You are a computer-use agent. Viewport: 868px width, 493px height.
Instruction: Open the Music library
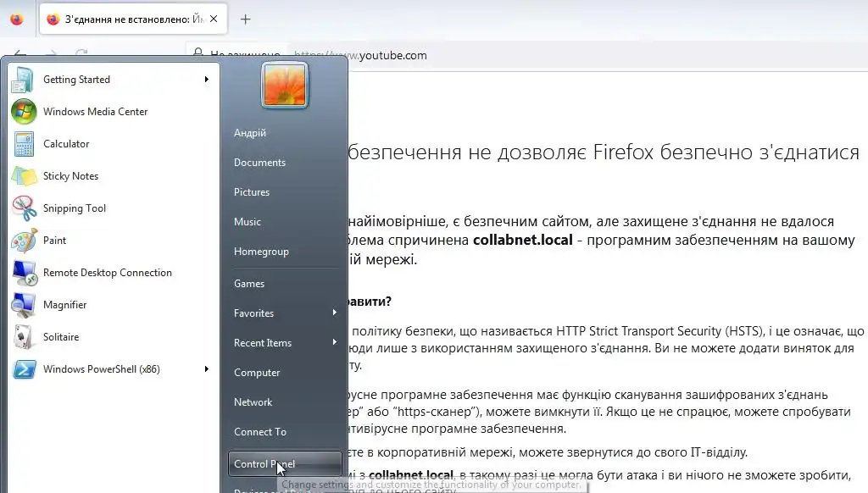(x=247, y=222)
